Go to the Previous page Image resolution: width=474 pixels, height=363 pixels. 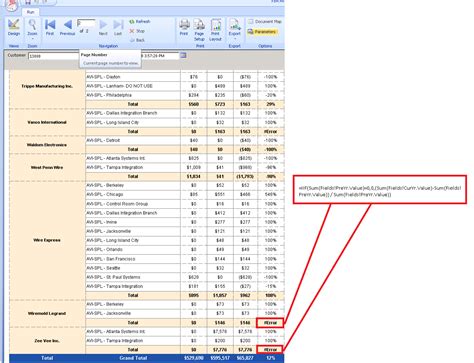67,27
